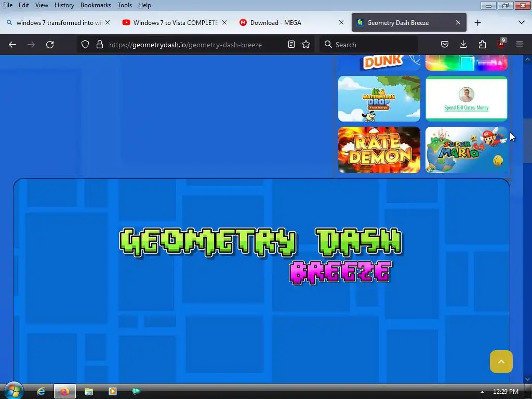The width and height of the screenshot is (532, 399).
Task: Toggle reader view in address bar
Action: pos(291,45)
